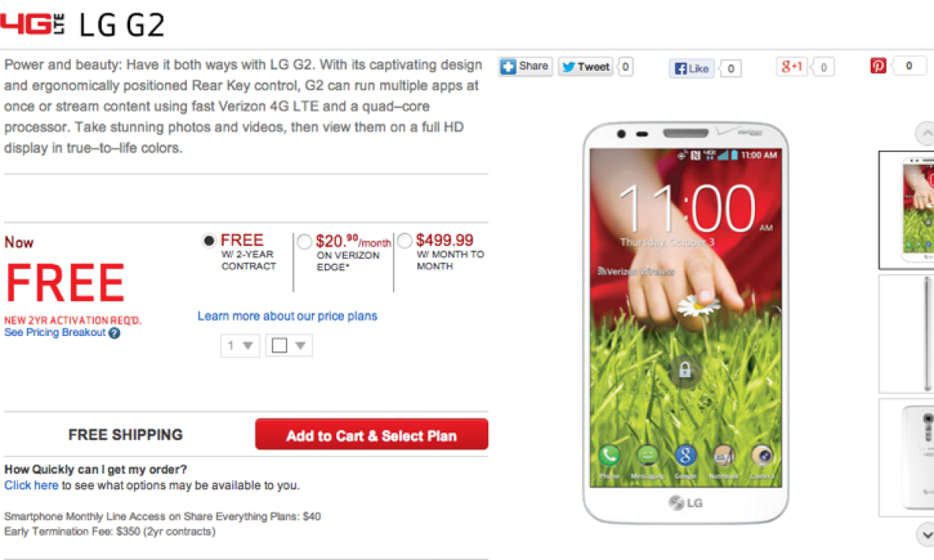Show next thumbnails with down arrow
The image size is (934, 560).
point(925,534)
